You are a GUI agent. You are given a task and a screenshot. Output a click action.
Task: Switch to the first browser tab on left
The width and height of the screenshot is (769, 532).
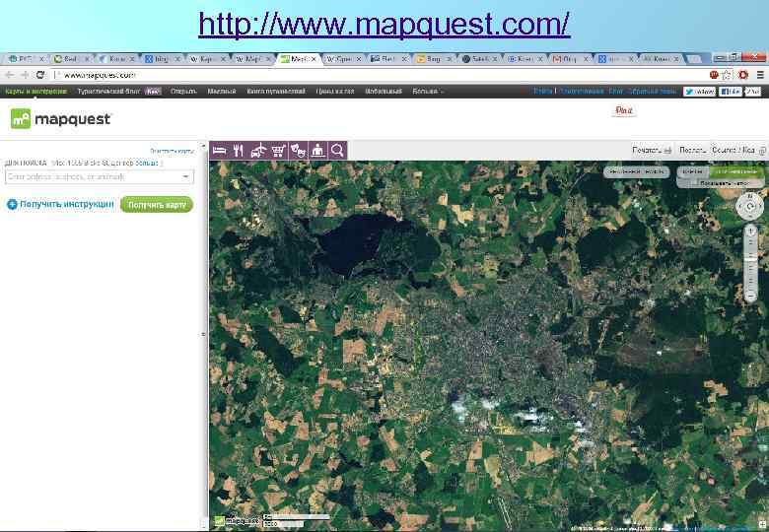coord(26,59)
